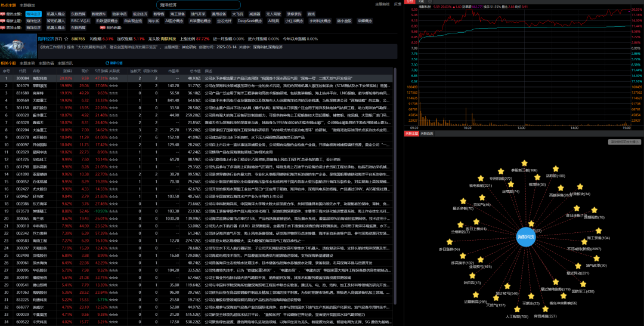Click star node 可燃冰(23) in graph

[x=531, y=296]
